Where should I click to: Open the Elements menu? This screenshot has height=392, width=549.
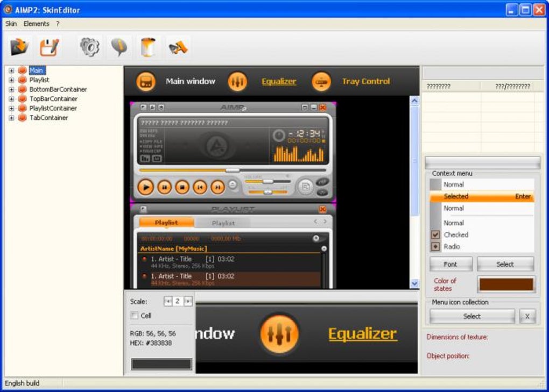point(37,24)
